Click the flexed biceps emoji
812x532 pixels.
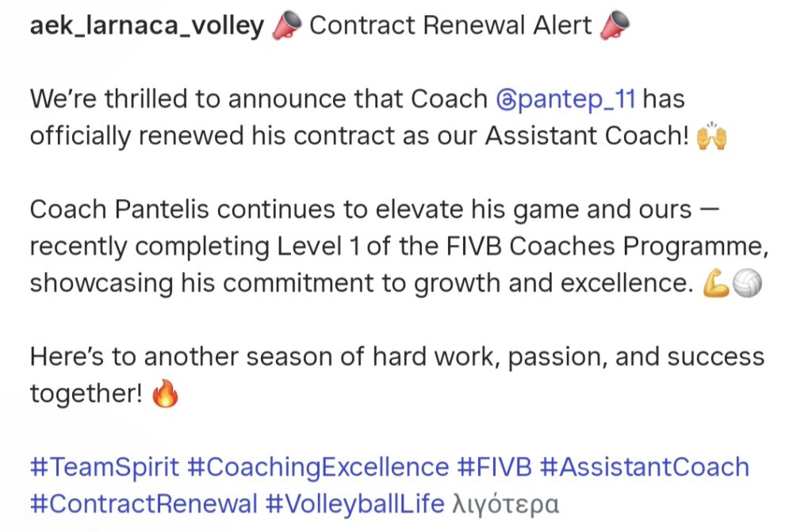pyautogui.click(x=714, y=283)
